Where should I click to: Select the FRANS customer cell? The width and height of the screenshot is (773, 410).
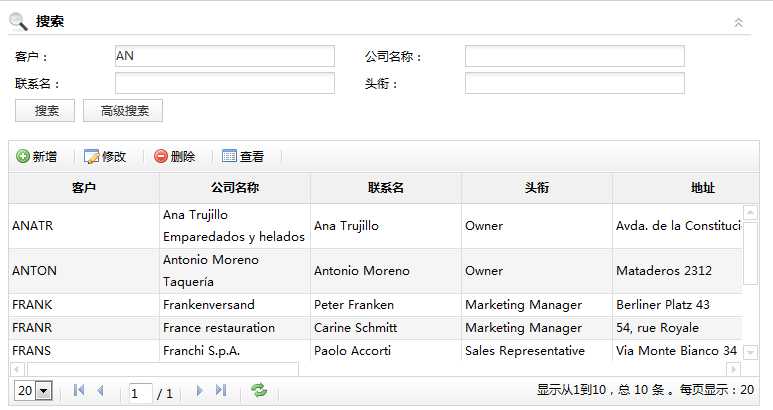tap(84, 350)
